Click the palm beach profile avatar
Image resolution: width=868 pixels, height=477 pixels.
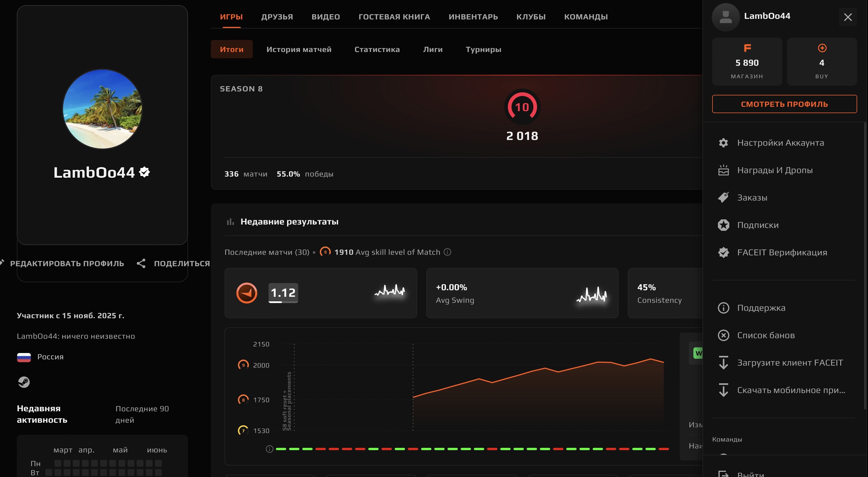click(102, 109)
